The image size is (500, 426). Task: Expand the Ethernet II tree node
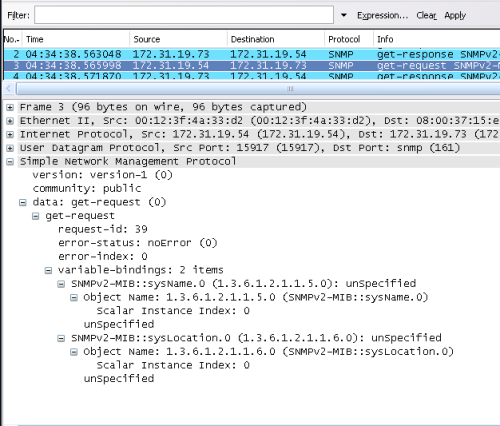tap(10, 121)
